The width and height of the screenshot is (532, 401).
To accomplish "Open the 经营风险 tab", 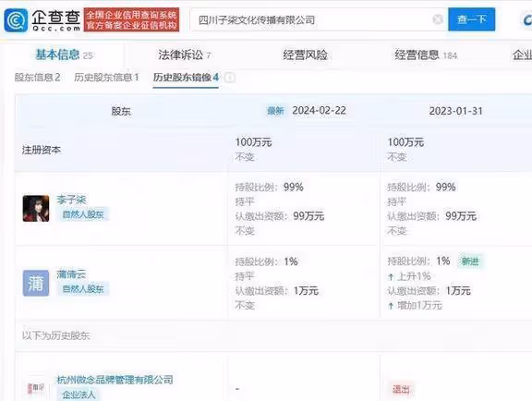I will click(305, 55).
